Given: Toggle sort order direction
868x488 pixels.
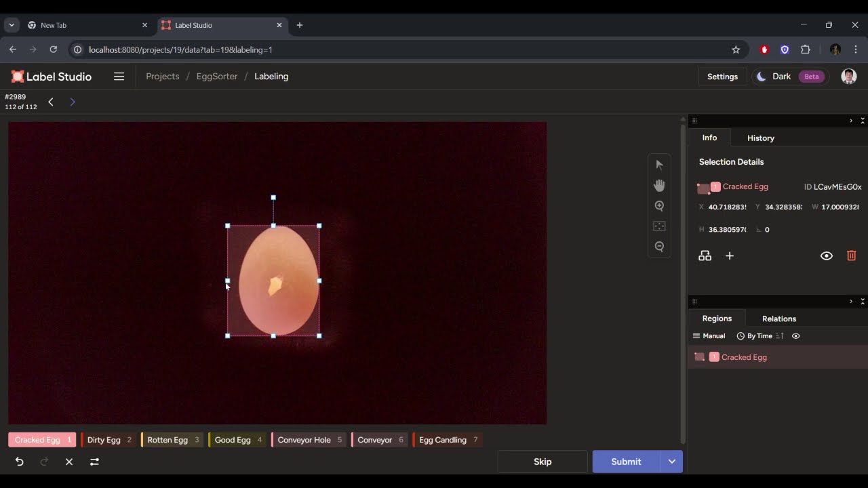Looking at the screenshot, I should (x=780, y=336).
